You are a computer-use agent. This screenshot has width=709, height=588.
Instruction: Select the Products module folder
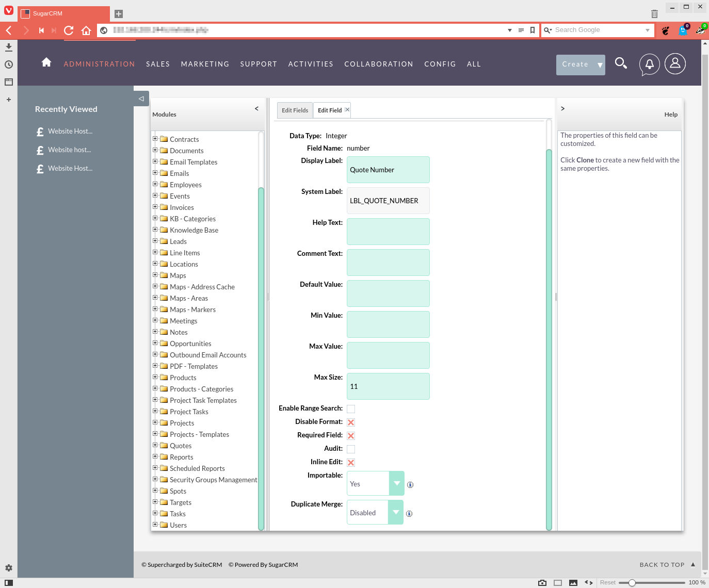pos(183,378)
